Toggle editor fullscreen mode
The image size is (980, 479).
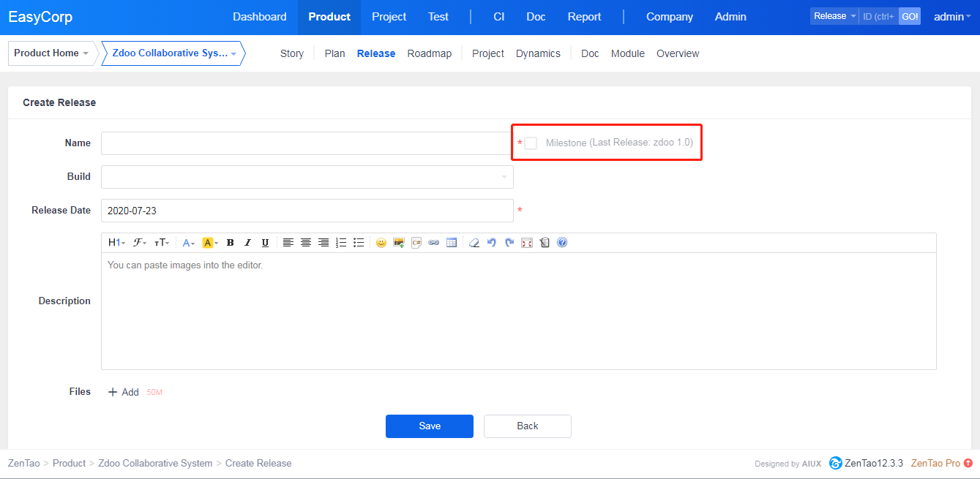[527, 243]
